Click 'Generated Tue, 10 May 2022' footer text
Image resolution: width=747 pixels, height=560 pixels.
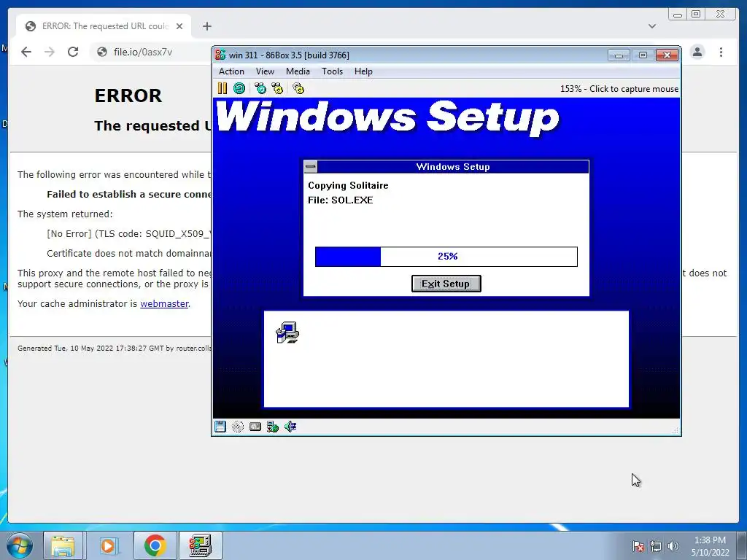[115, 348]
